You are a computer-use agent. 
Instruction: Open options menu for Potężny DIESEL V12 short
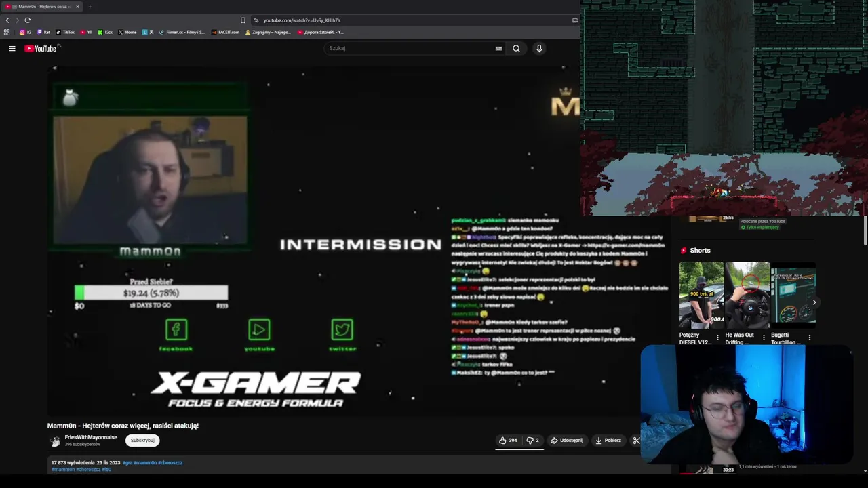717,337
